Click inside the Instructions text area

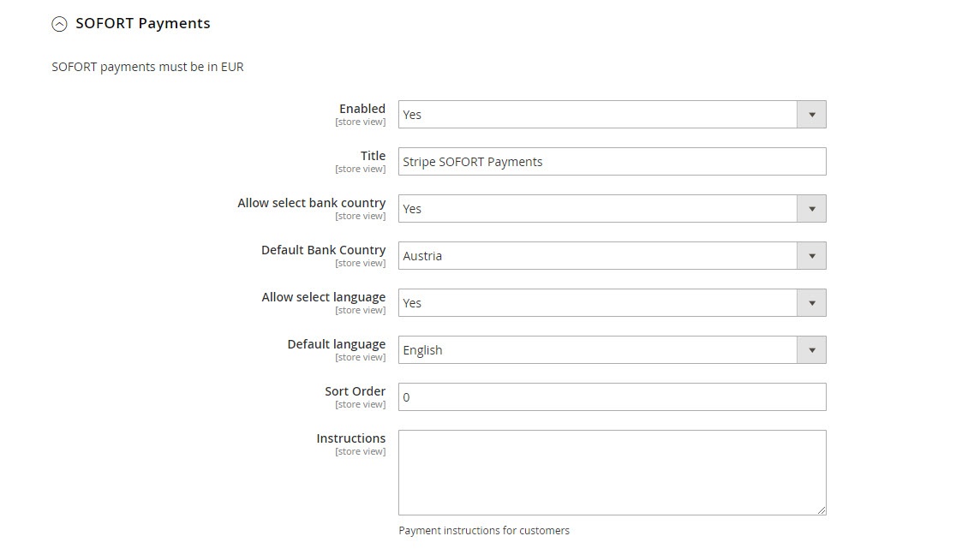[x=612, y=469]
